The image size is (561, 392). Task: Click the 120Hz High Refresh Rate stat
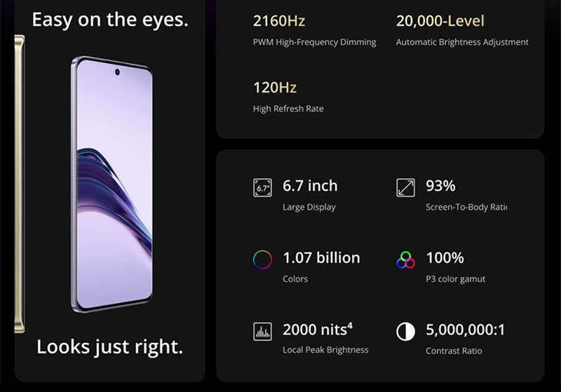pyautogui.click(x=275, y=88)
